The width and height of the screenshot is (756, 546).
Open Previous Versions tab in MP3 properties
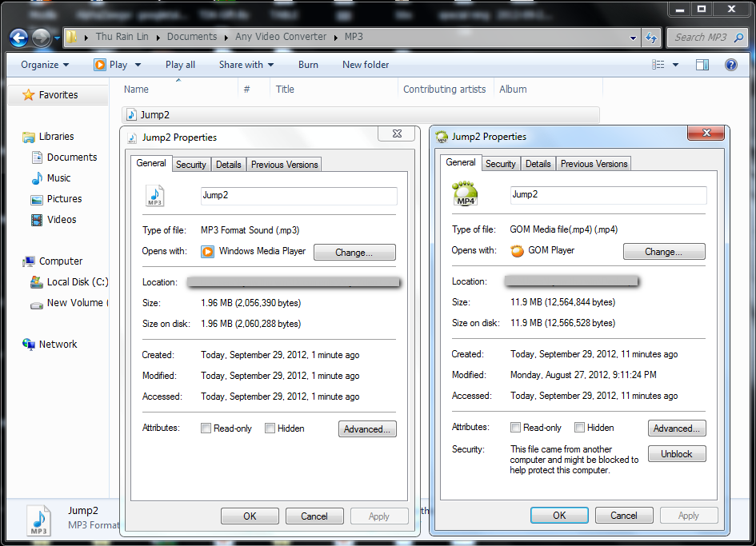[285, 165]
